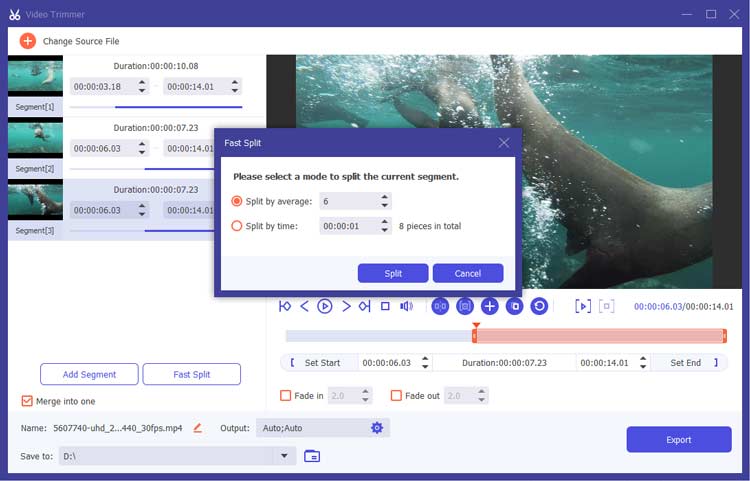Open output settings via the gear icon

377,427
